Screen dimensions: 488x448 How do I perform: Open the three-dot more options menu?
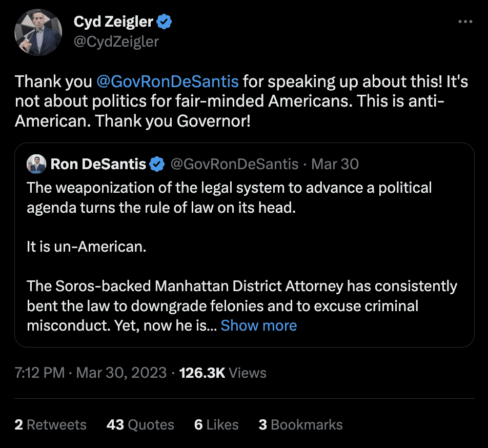465,22
